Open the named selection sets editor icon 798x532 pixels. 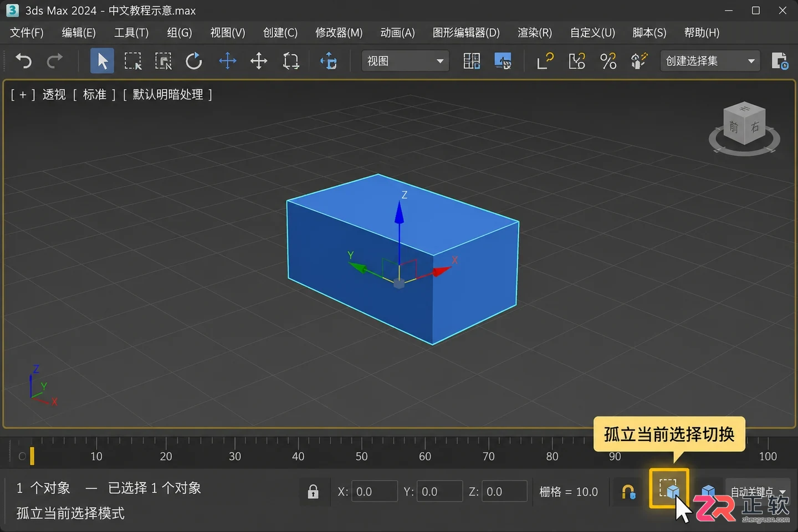point(780,61)
